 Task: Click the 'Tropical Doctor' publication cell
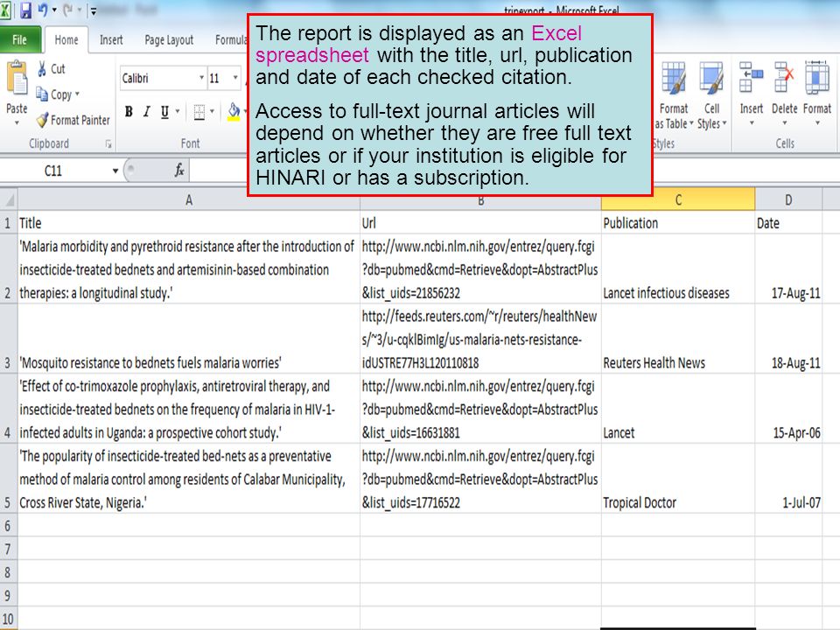[678, 479]
